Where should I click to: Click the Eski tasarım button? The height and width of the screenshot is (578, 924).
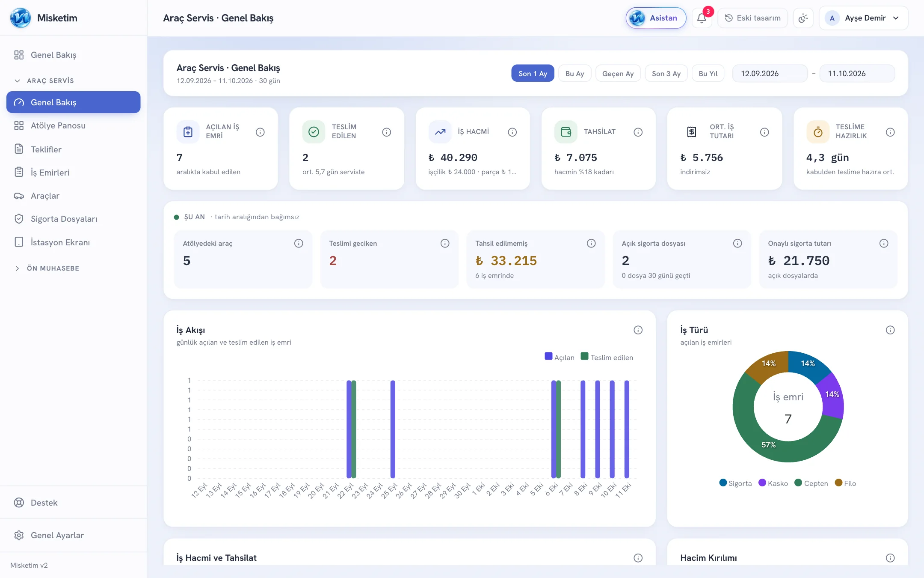pos(752,18)
